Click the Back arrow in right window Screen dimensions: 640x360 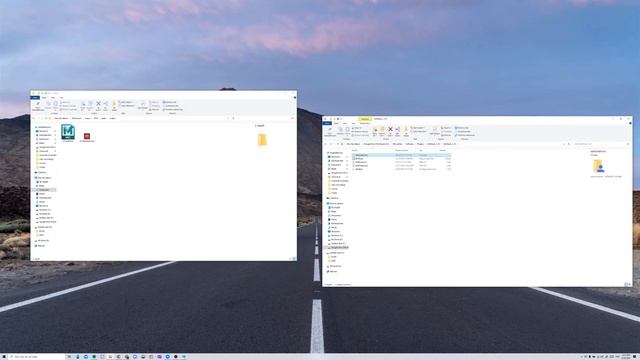(x=326, y=144)
